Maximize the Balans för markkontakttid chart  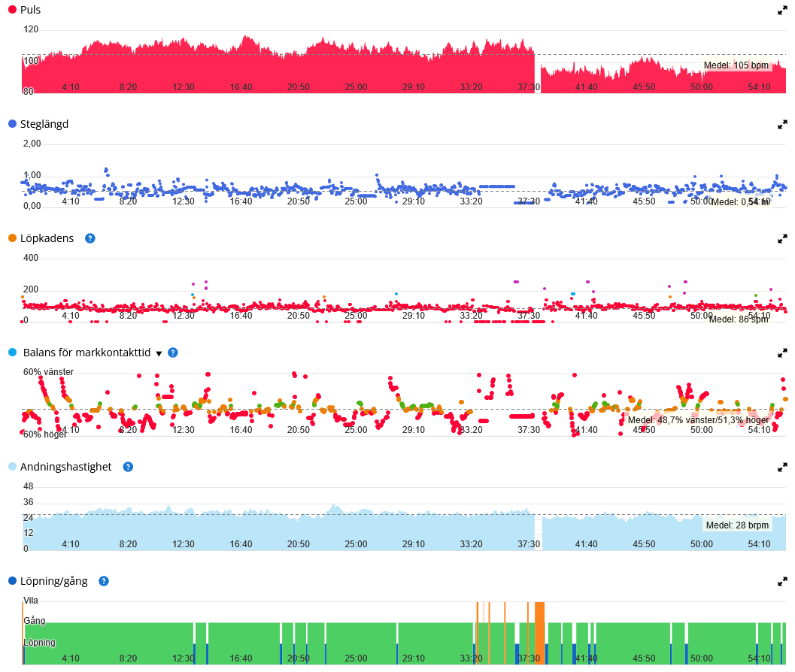(782, 353)
